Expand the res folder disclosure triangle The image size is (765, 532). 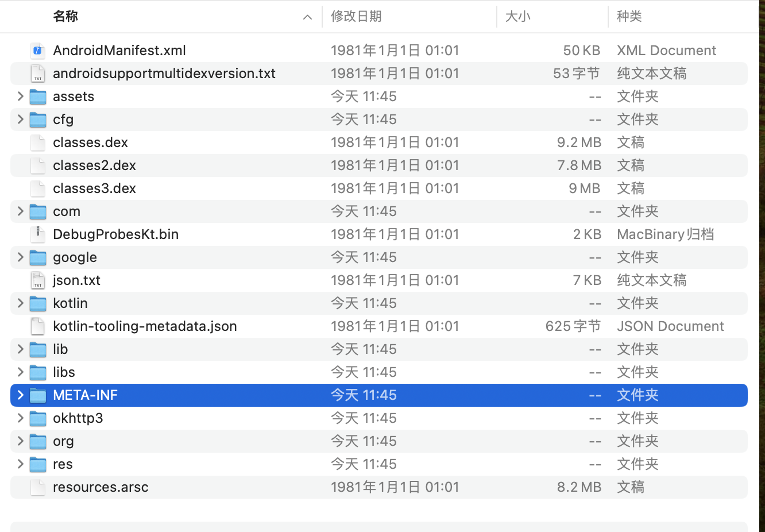21,464
